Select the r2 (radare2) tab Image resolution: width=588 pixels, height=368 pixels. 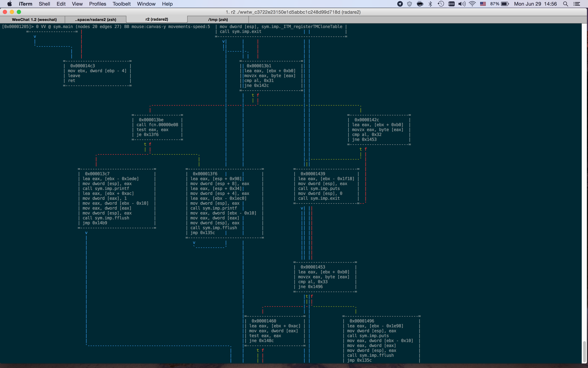point(157,19)
